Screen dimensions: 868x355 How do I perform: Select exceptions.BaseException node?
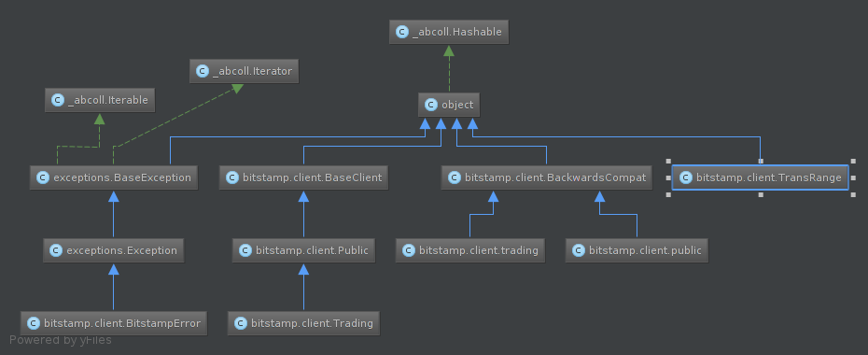point(114,177)
